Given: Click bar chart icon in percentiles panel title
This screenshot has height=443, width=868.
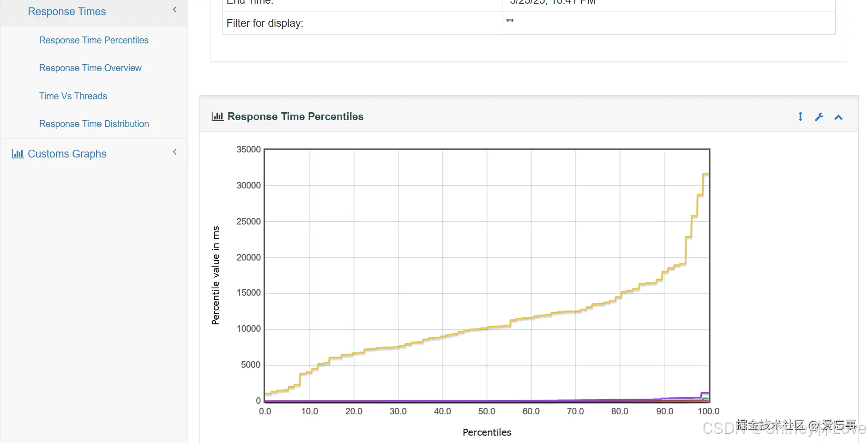Looking at the screenshot, I should pos(217,116).
